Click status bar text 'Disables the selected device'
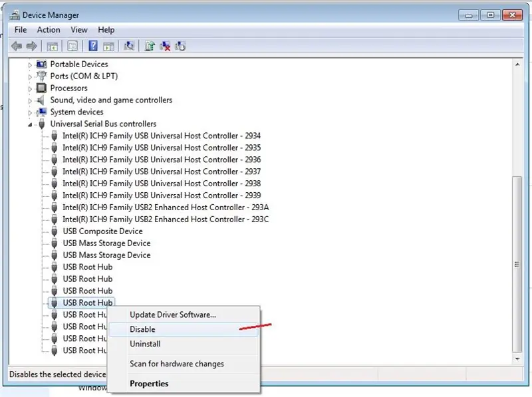 [x=58, y=374]
